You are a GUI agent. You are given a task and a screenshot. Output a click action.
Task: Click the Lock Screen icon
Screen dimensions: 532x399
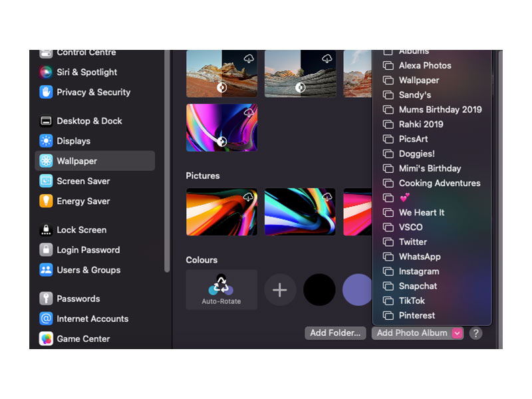pyautogui.click(x=46, y=229)
